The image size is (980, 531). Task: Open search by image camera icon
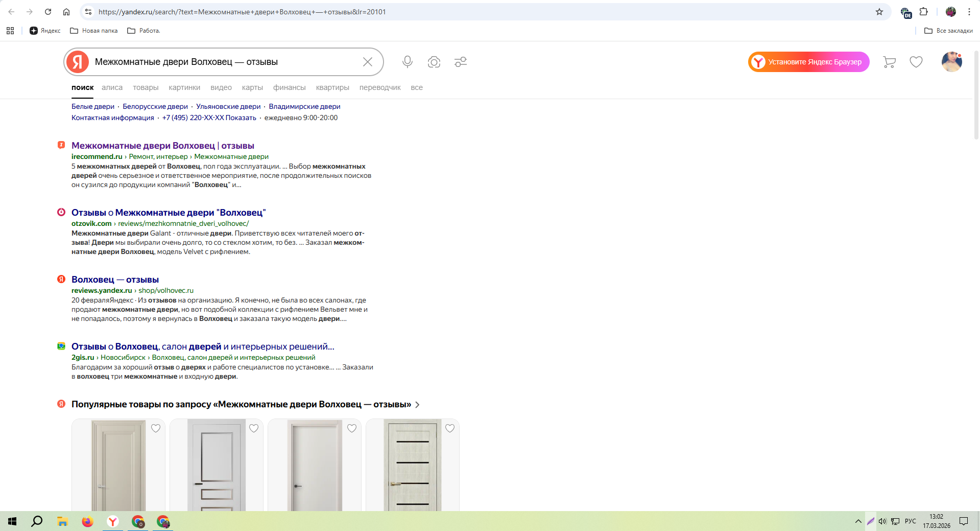434,62
